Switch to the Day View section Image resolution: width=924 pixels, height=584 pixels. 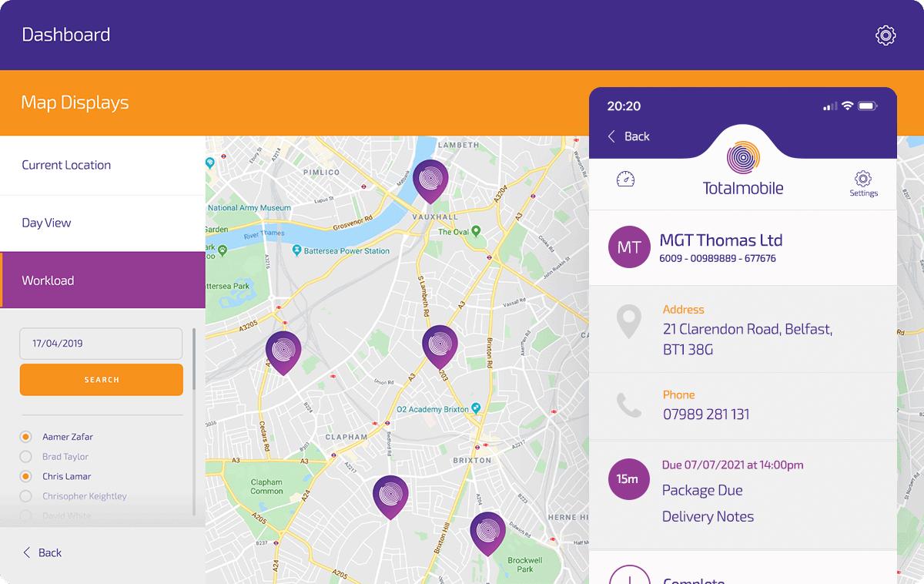[46, 222]
